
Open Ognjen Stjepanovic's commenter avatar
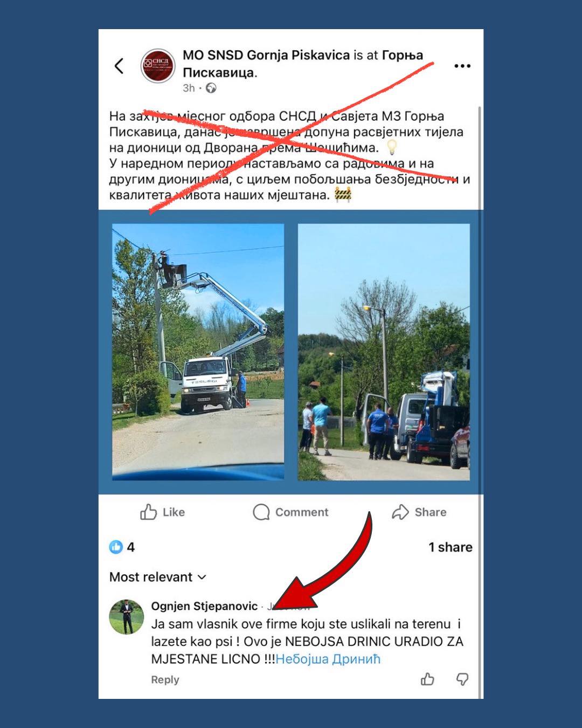pos(127,617)
